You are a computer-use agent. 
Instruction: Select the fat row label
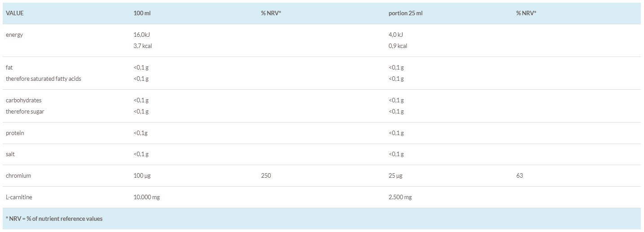9,68
